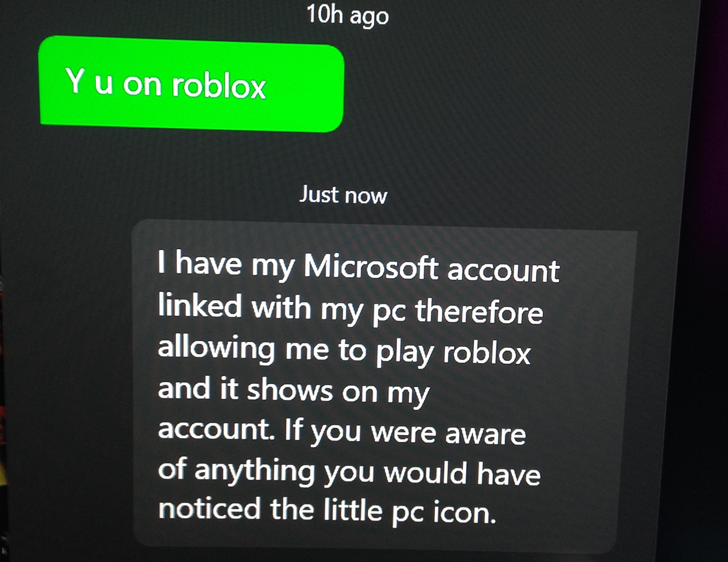Click the word 'anything' in the gray message
The image size is (728, 562).
pyautogui.click(x=255, y=472)
